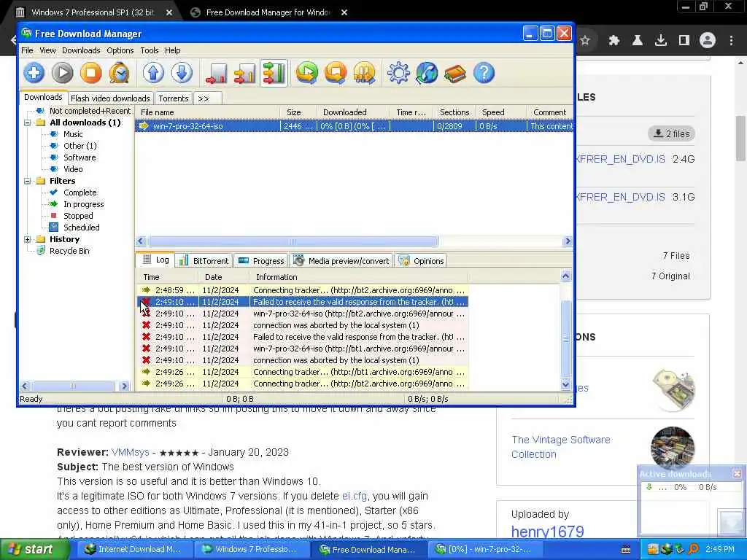Open the Opinions tab
The width and height of the screenshot is (747, 560).
click(x=421, y=261)
